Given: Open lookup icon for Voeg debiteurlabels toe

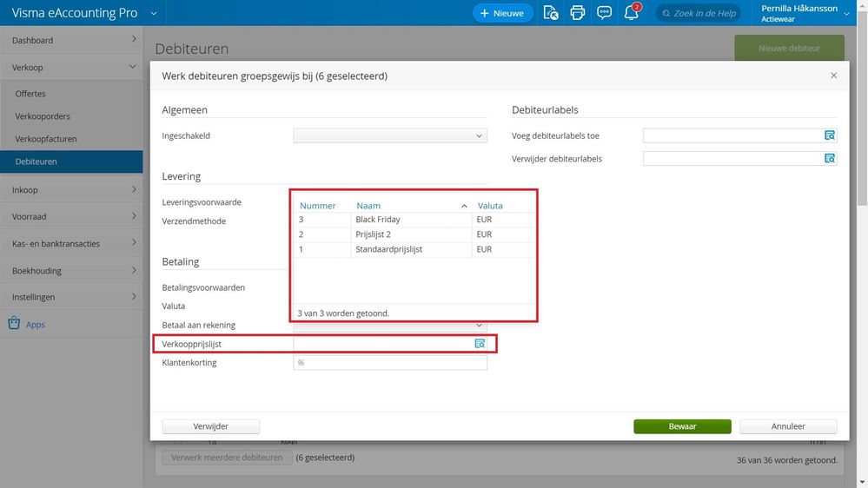Looking at the screenshot, I should click(x=829, y=135).
